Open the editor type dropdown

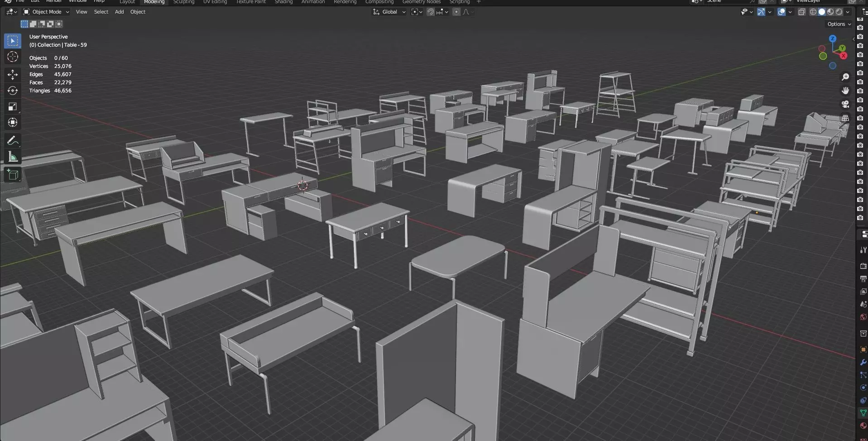point(11,12)
